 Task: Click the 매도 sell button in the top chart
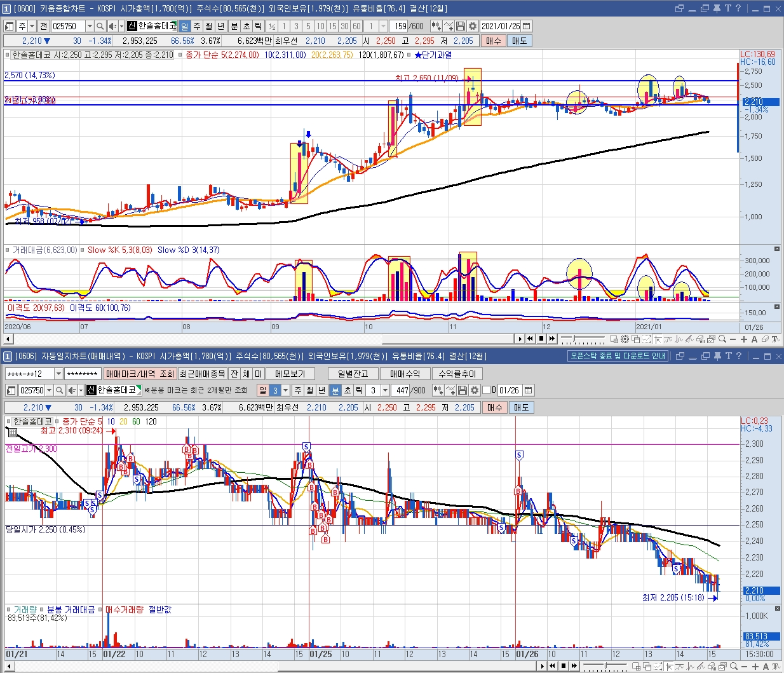click(520, 41)
